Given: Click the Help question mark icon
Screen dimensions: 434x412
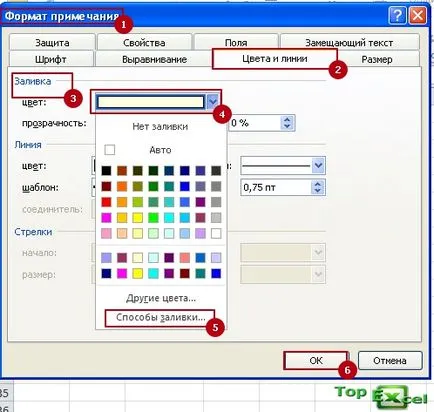Looking at the screenshot, I should coord(397,15).
